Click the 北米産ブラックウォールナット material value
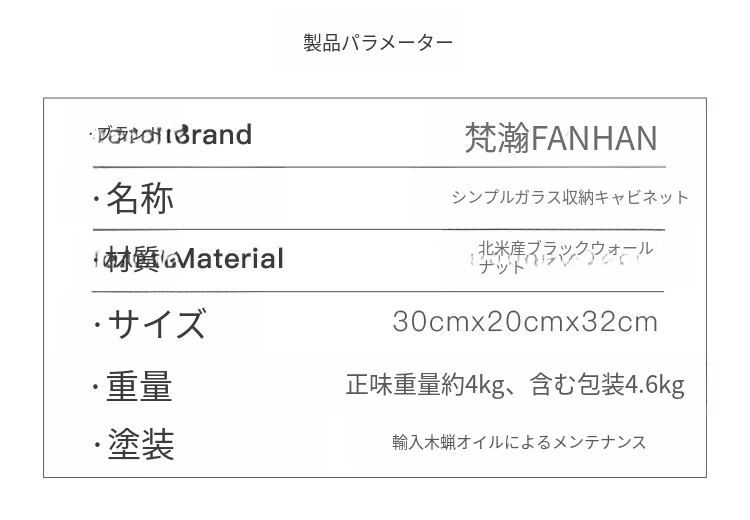The width and height of the screenshot is (750, 520). (565, 257)
